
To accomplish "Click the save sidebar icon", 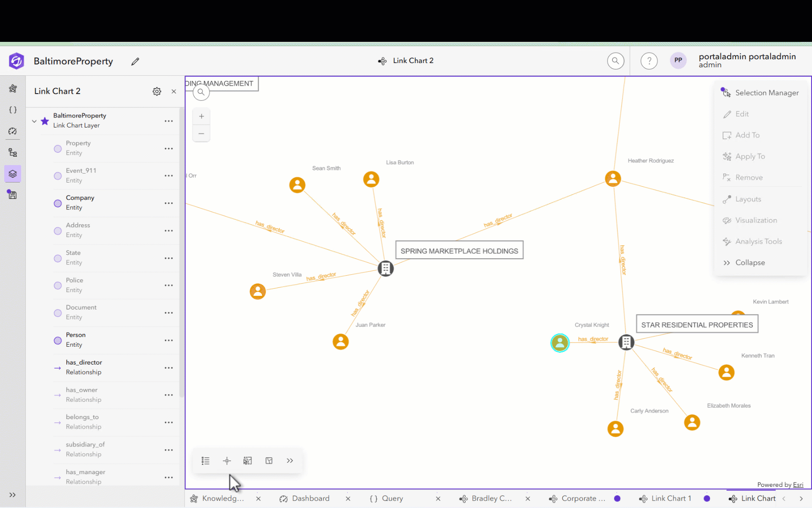I will [13, 195].
